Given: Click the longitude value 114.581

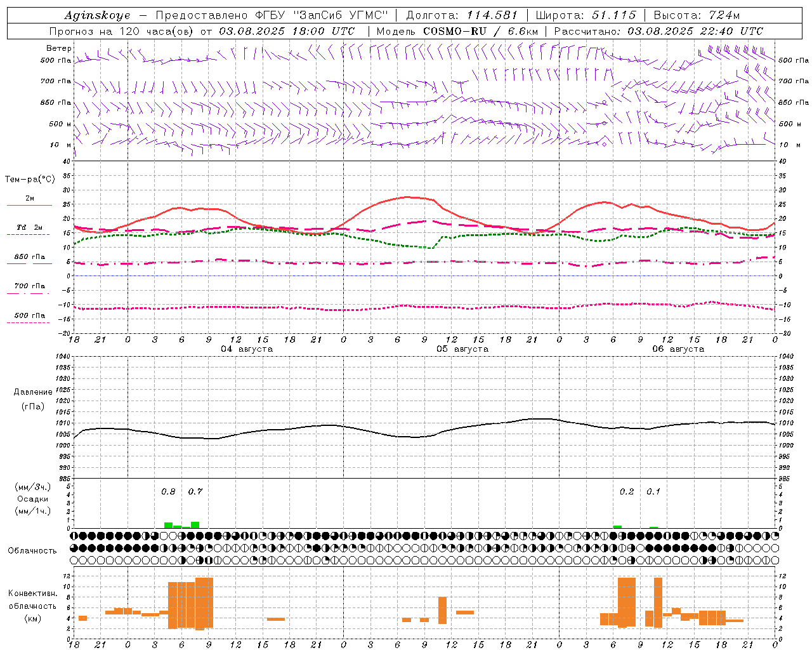Looking at the screenshot, I should point(492,15).
